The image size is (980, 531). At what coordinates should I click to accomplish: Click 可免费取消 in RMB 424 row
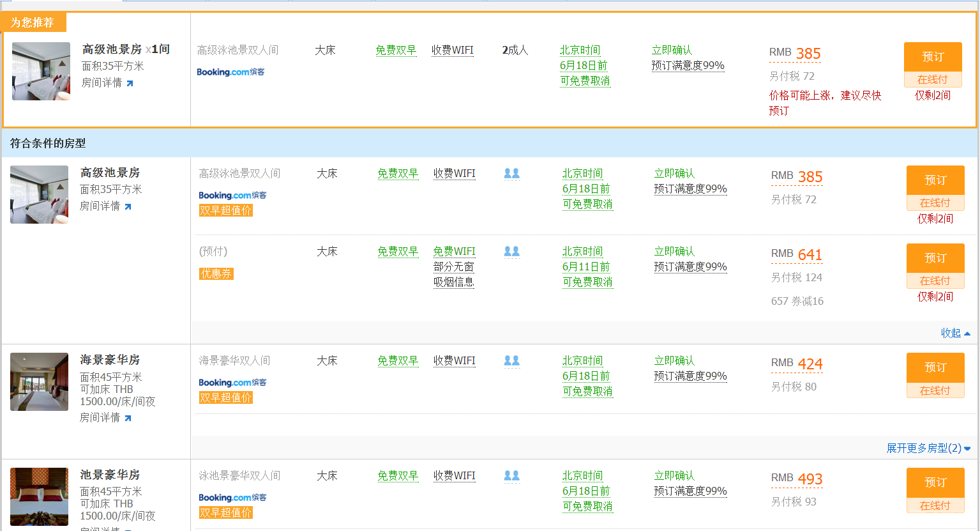pyautogui.click(x=587, y=391)
